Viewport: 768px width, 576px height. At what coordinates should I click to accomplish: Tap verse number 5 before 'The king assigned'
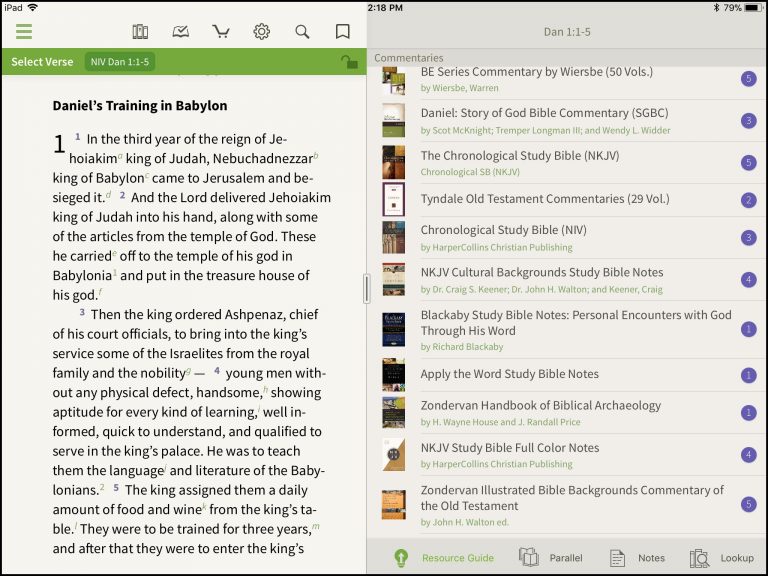pyautogui.click(x=116, y=488)
